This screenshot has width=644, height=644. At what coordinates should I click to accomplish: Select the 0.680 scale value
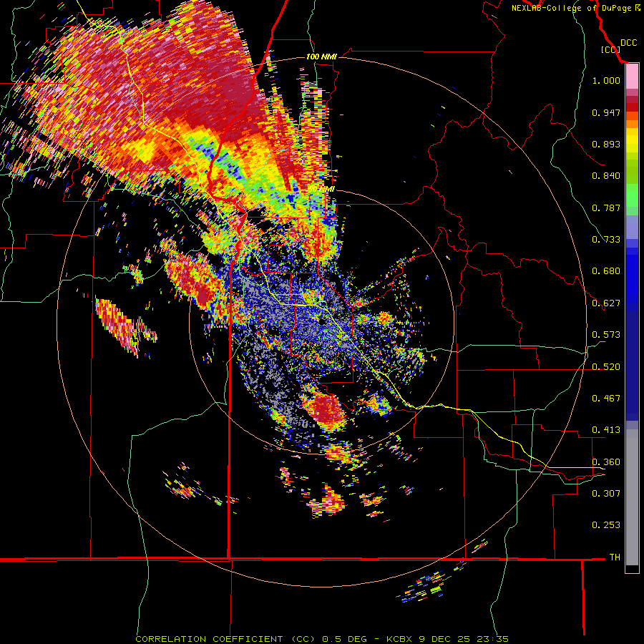[606, 271]
